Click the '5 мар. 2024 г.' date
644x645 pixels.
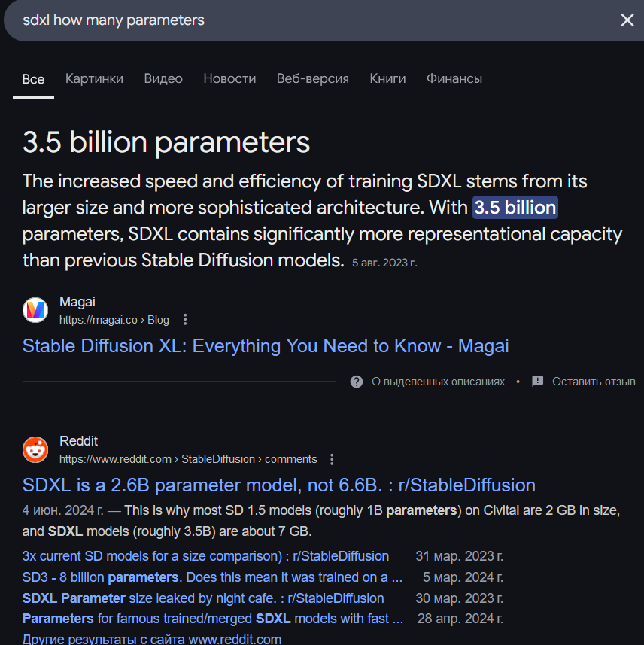point(463,577)
